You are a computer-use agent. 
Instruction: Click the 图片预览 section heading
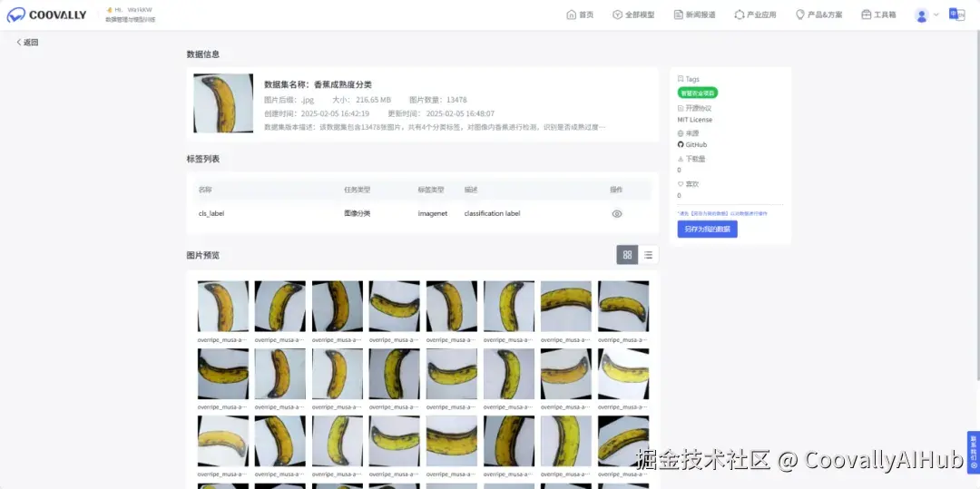tap(203, 256)
